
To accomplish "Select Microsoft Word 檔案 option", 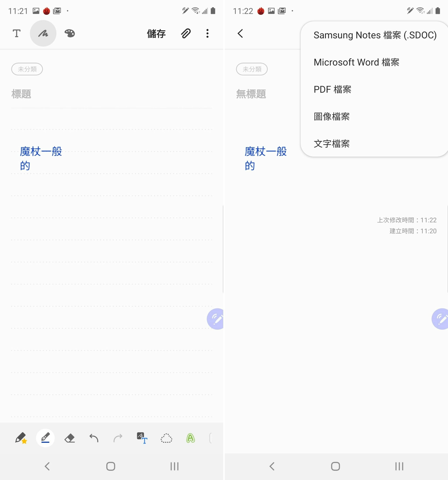I will pos(356,62).
